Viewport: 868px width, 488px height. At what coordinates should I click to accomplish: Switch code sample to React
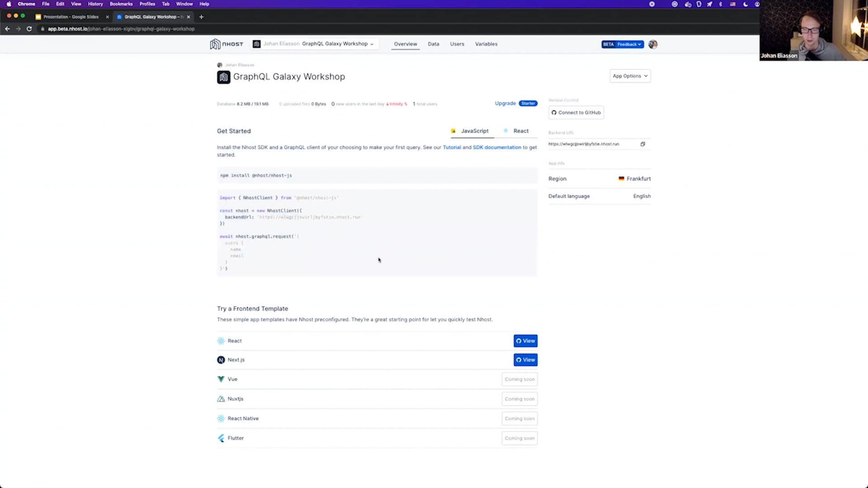(x=520, y=131)
